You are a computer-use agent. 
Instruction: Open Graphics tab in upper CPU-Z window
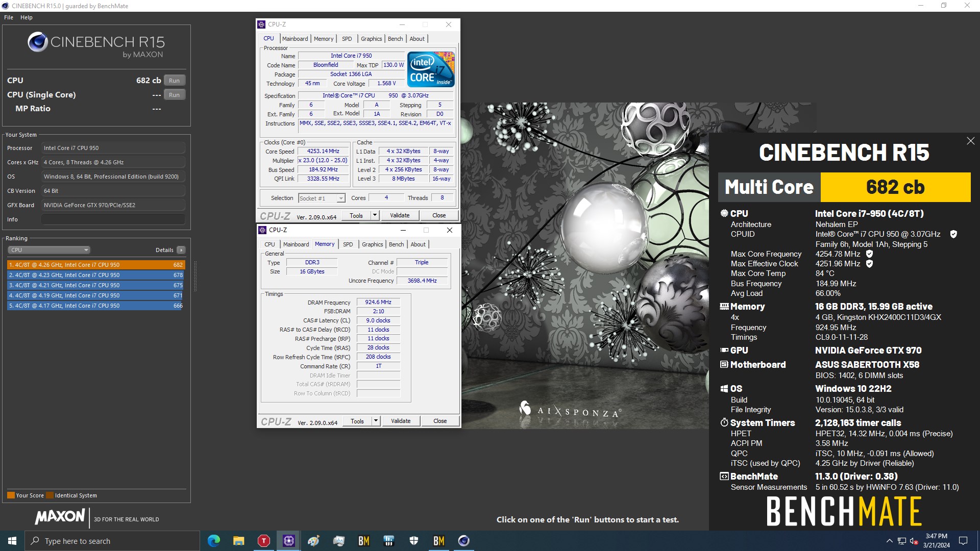pos(371,39)
